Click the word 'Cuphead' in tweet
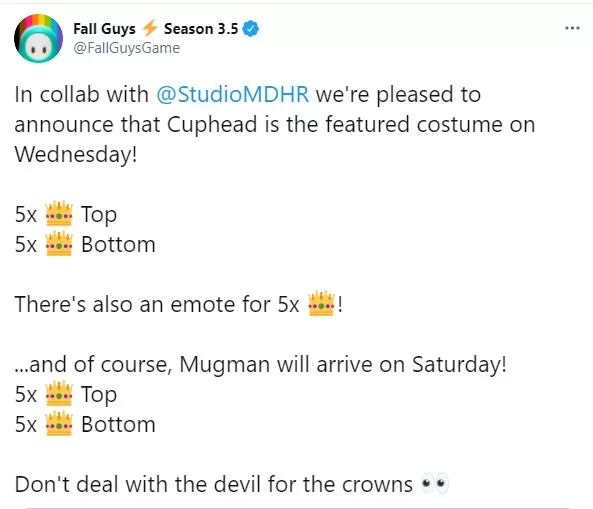The width and height of the screenshot is (593, 509). 212,124
